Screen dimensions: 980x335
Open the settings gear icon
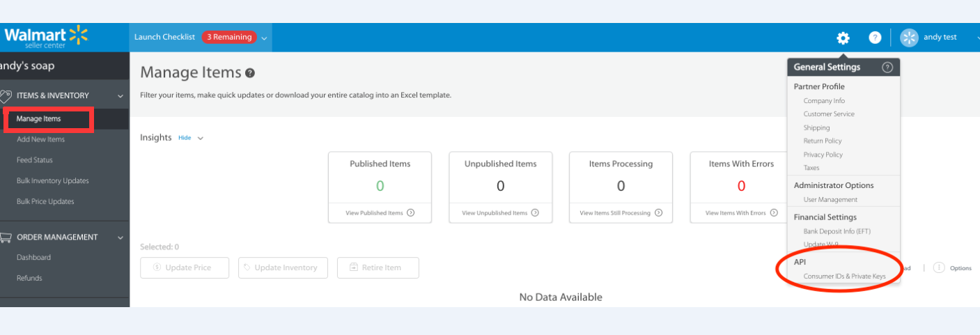[843, 38]
